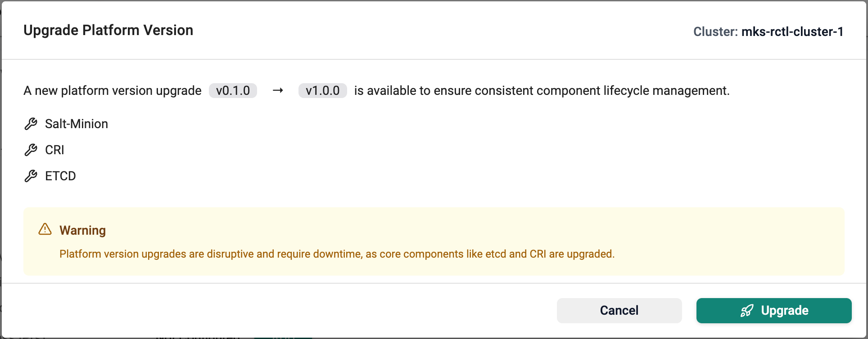
Task: Confirm the platform Upgrade button
Action: 774,311
